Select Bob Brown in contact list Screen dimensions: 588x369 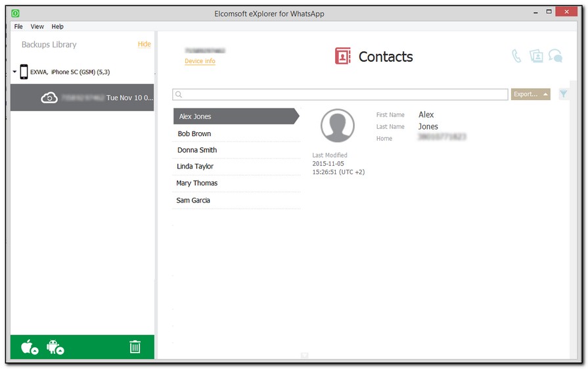tap(194, 134)
